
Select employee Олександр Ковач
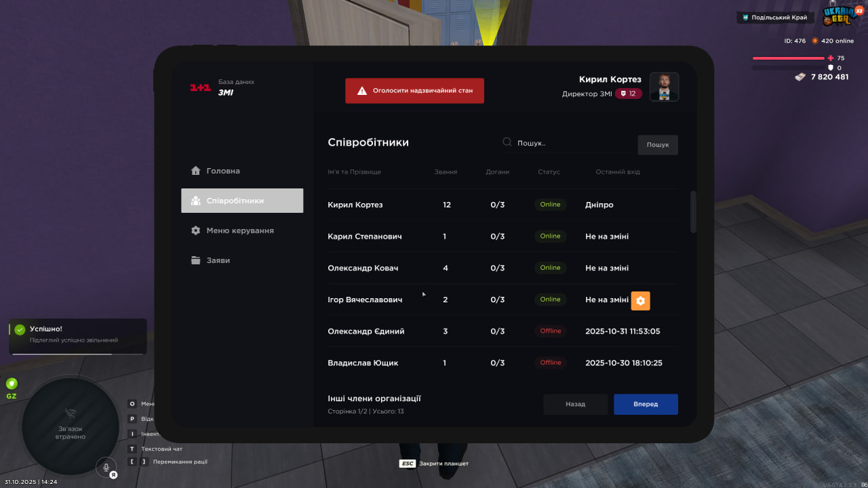[502, 268]
